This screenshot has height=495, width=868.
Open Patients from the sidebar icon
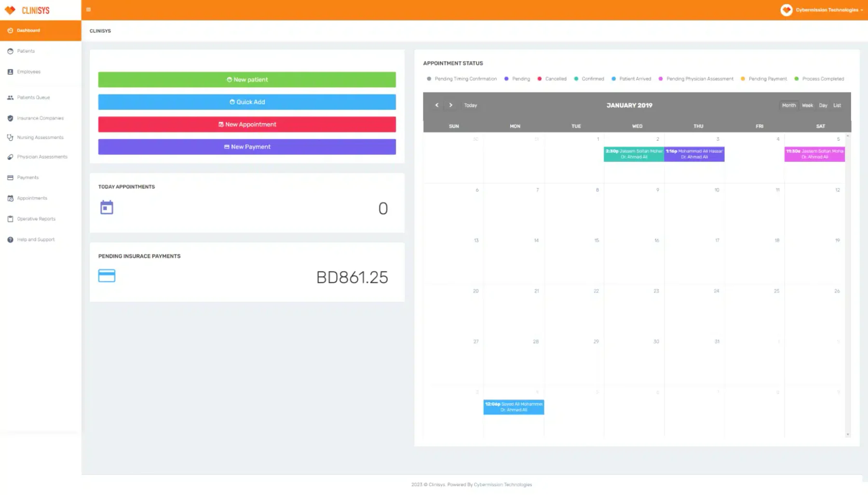pos(10,51)
